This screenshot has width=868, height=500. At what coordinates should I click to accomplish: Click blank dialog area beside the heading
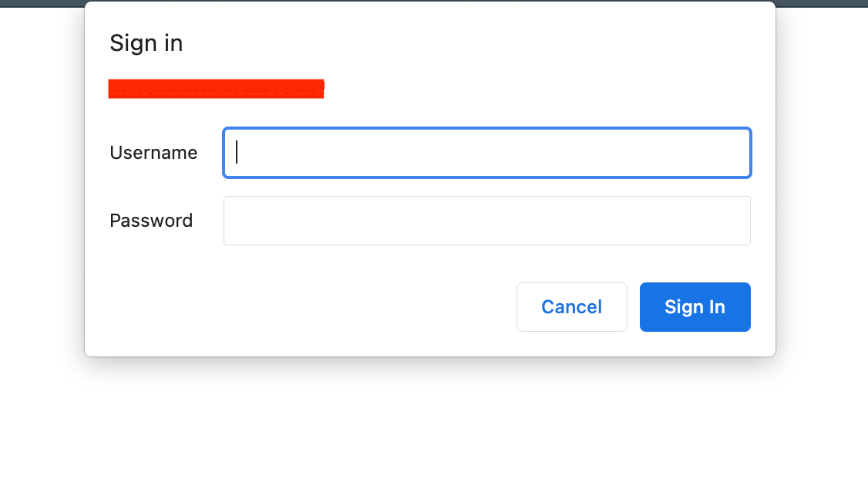463,43
